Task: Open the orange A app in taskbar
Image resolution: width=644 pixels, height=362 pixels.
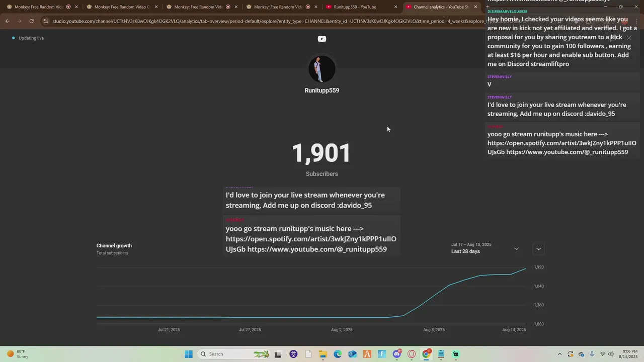Action: [367, 354]
